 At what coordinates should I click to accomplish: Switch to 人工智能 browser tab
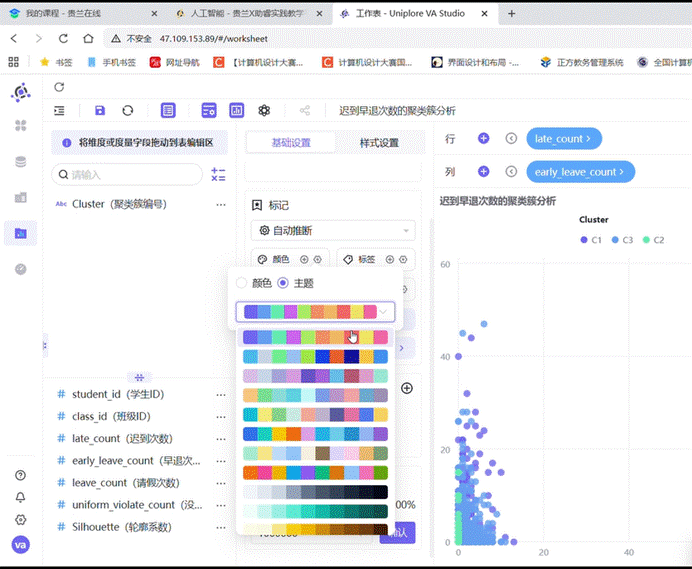(249, 14)
